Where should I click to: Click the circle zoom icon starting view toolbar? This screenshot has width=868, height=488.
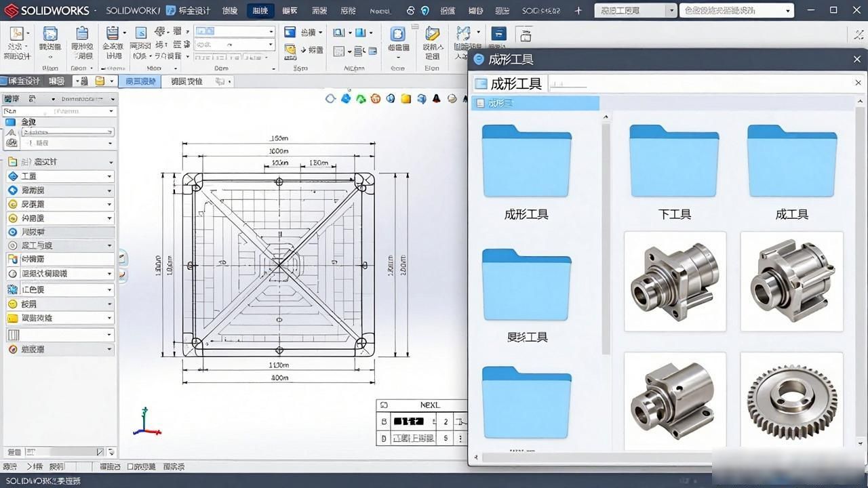pyautogui.click(x=330, y=98)
